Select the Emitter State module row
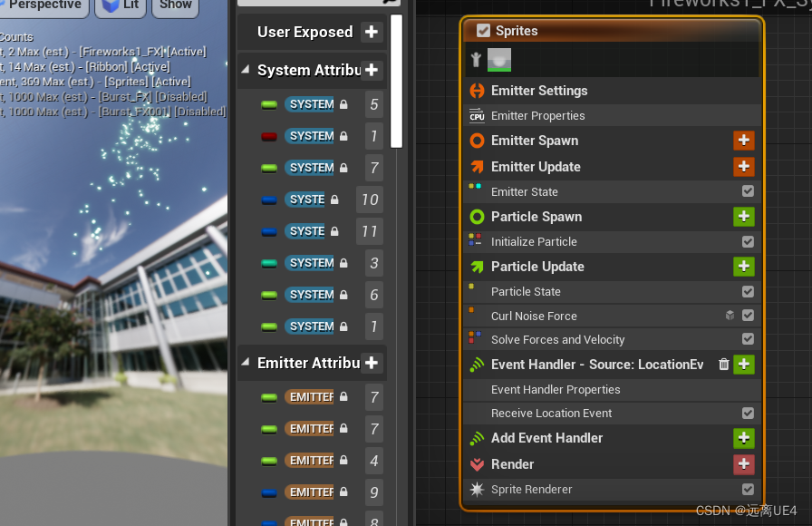Image resolution: width=812 pixels, height=526 pixels. coord(613,191)
